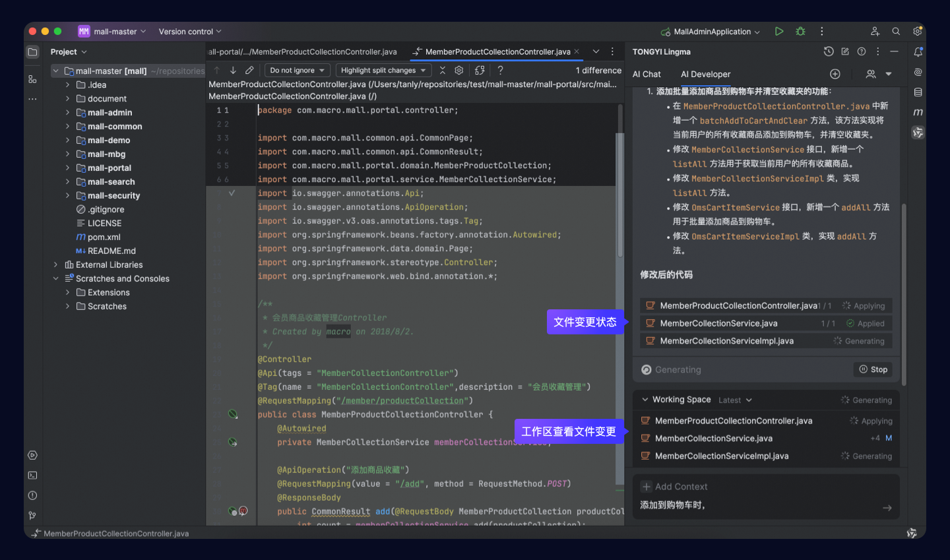Start a new AI chat with plus icon
Screen dimensions: 950x560
(x=835, y=74)
